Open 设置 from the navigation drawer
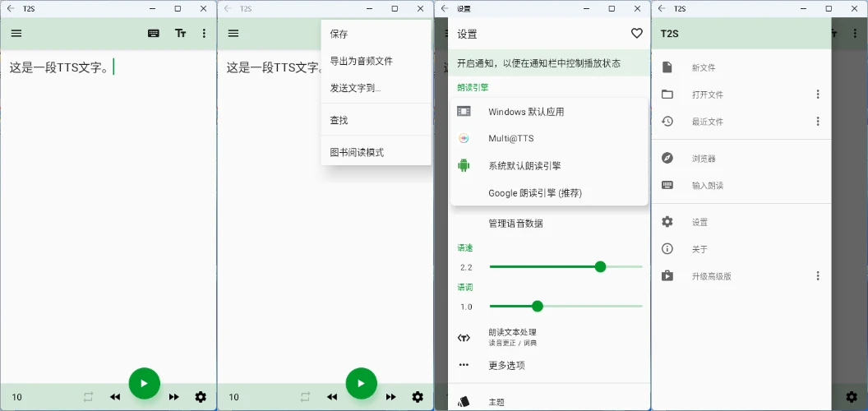 click(699, 222)
